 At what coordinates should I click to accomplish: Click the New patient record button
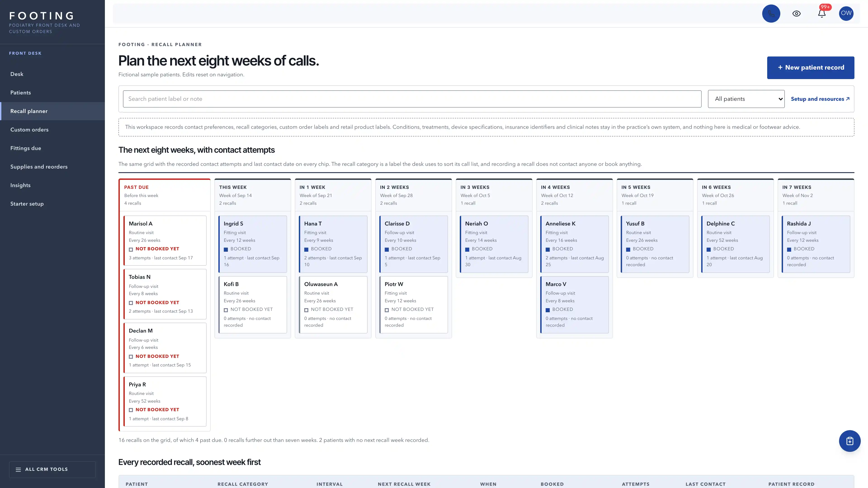[x=810, y=67]
